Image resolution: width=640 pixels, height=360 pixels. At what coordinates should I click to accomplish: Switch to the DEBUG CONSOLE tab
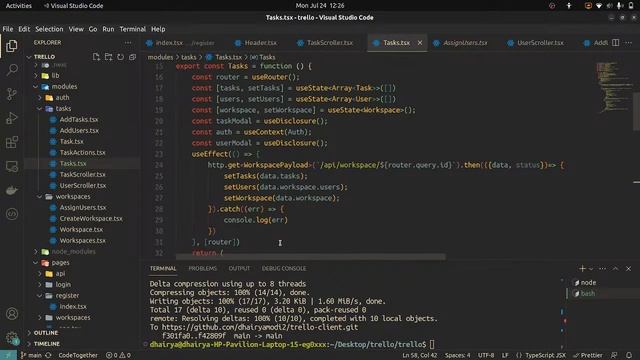coord(284,268)
